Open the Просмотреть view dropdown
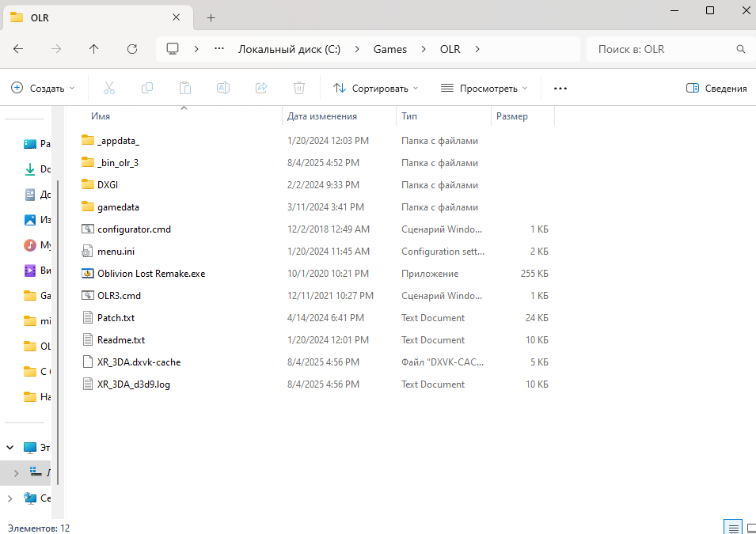The image size is (756, 534). [484, 88]
